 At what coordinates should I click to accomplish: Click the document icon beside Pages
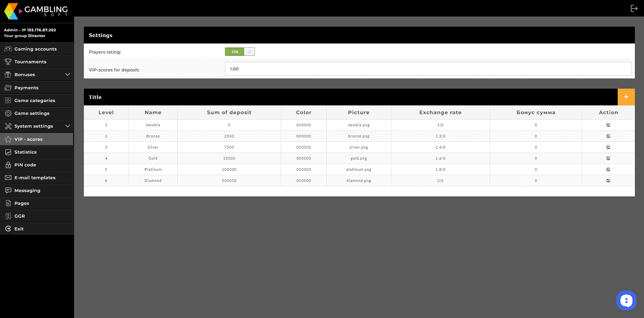(8, 204)
